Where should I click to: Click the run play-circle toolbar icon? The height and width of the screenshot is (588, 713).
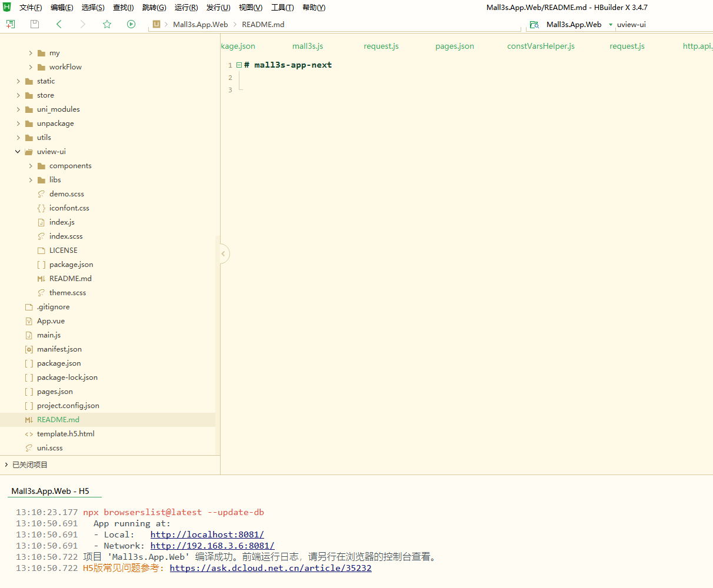pos(131,24)
